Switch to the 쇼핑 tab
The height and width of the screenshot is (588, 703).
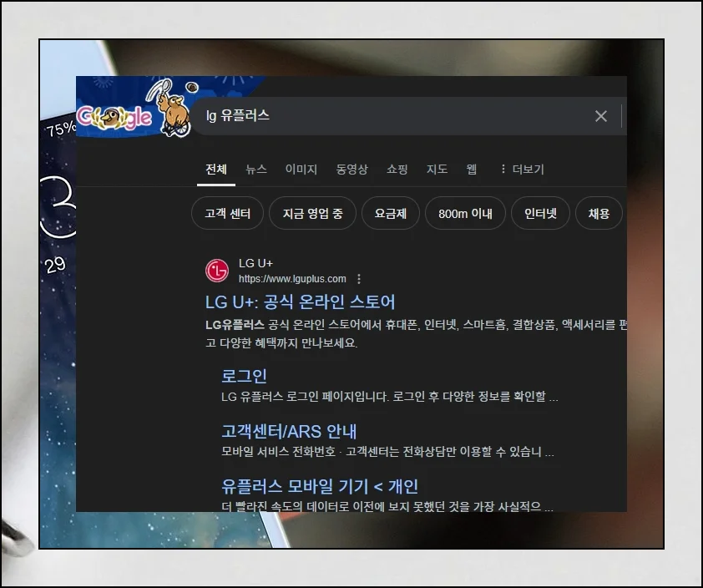(397, 169)
